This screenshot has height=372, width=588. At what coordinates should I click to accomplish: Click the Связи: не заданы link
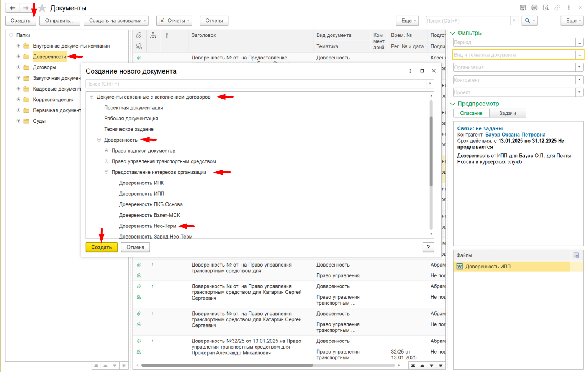(x=480, y=128)
